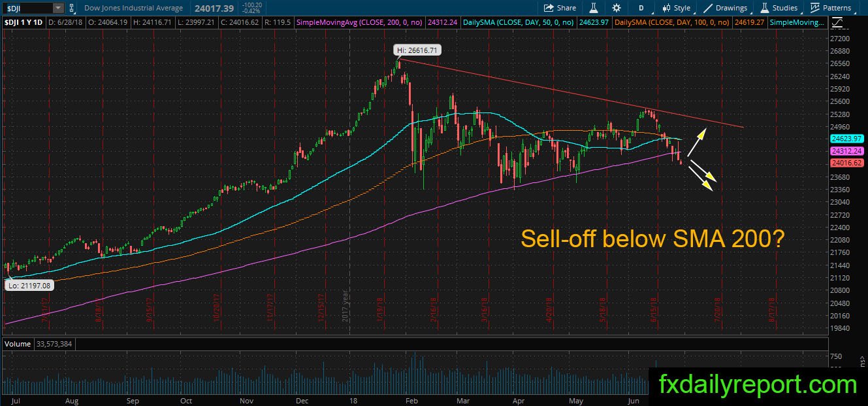Screen dimensions: 868x406
Task: Open chart settings gear icon
Action: pos(617,8)
